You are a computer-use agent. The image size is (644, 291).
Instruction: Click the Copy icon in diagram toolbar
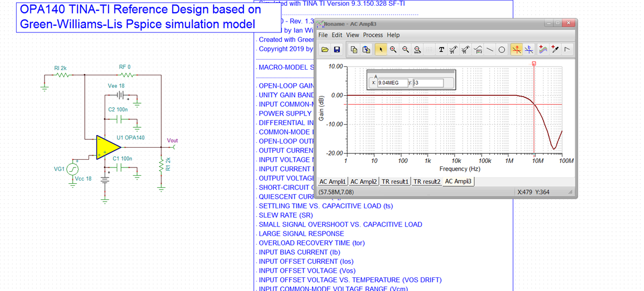(354, 50)
